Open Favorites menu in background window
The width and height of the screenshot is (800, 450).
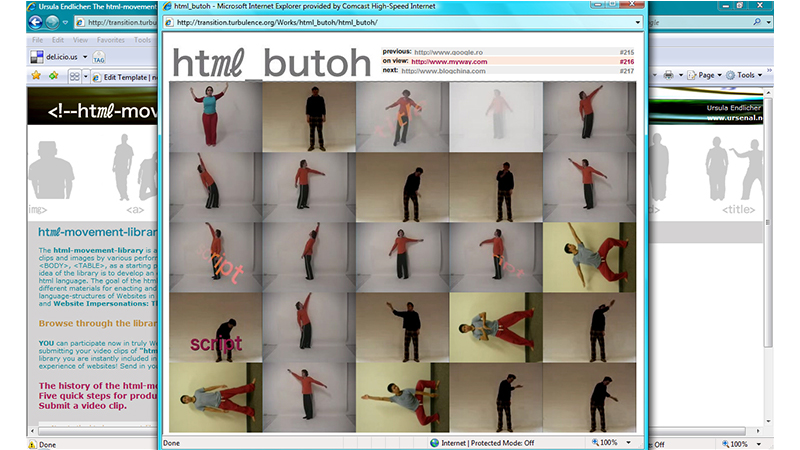(x=111, y=40)
